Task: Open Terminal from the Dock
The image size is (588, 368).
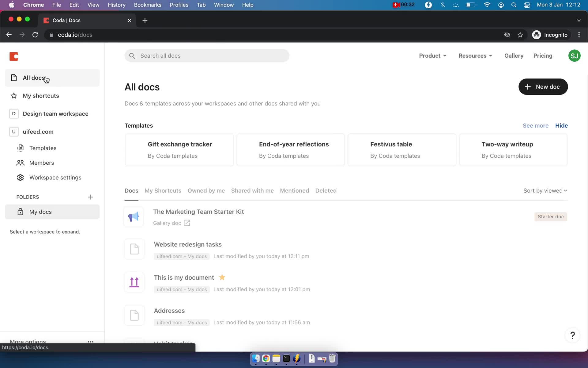Action: pyautogui.click(x=286, y=358)
